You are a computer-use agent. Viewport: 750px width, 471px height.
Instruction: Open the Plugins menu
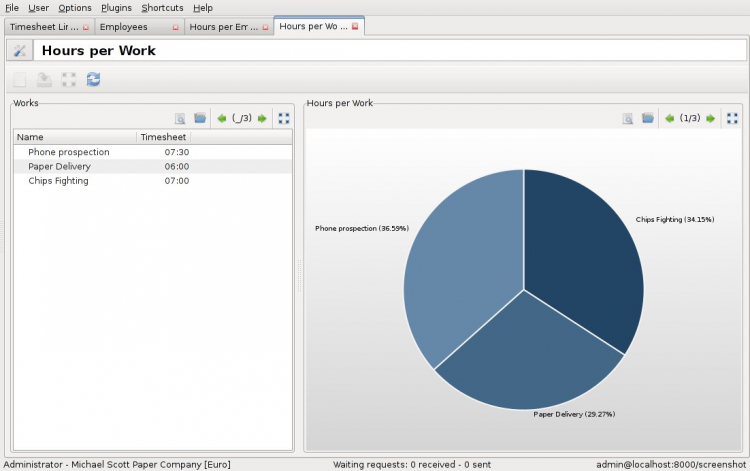pyautogui.click(x=116, y=8)
